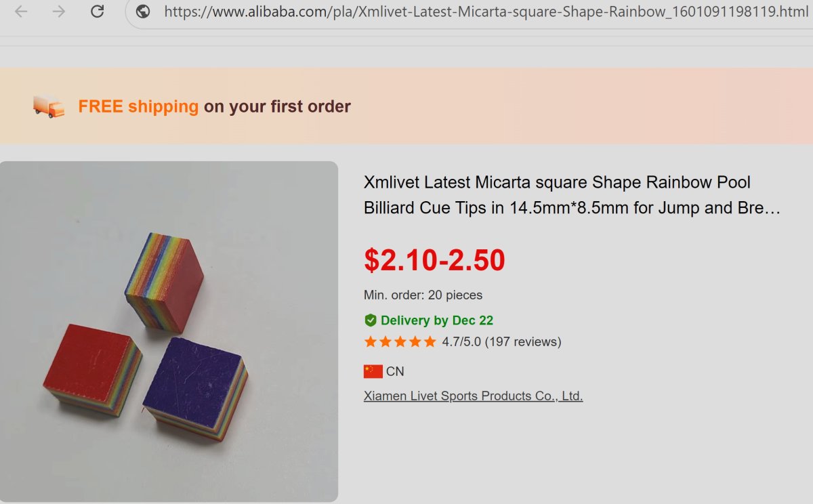
Task: Reload the Alibaba product page
Action: click(x=98, y=12)
